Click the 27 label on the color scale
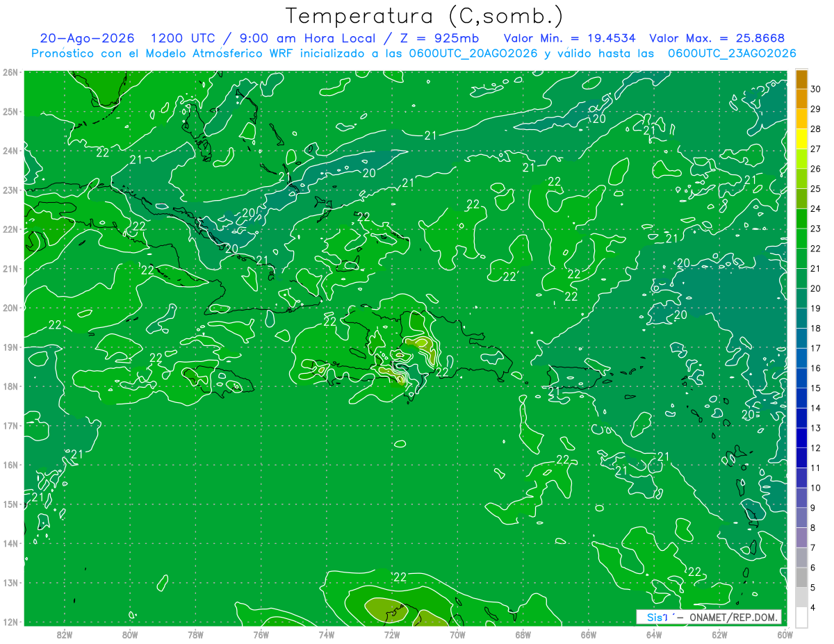Viewport: 834px width, 644px height. pyautogui.click(x=816, y=149)
